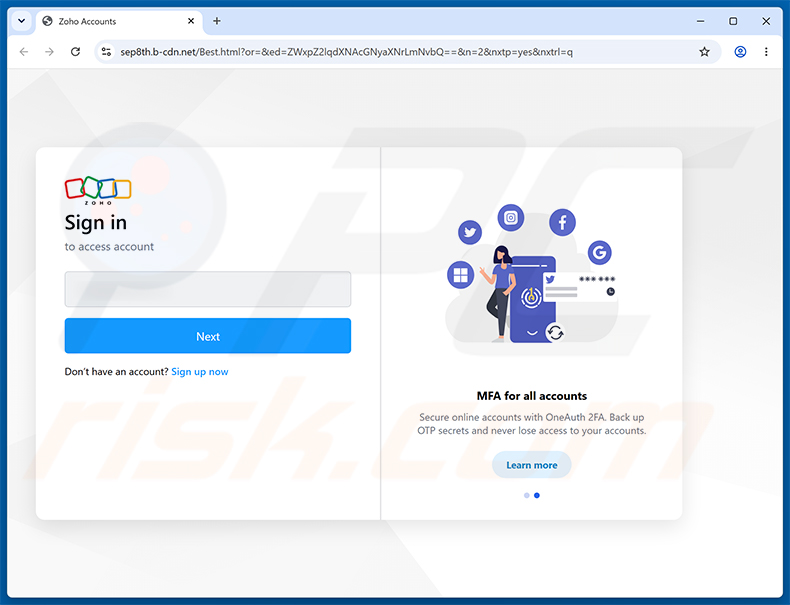Image resolution: width=790 pixels, height=605 pixels.
Task: Click the browser forward arrow
Action: 49,52
